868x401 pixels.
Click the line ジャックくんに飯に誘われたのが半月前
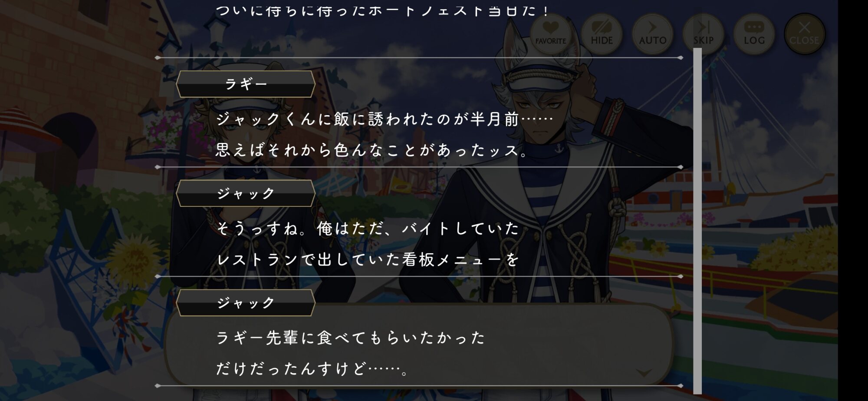click(385, 119)
